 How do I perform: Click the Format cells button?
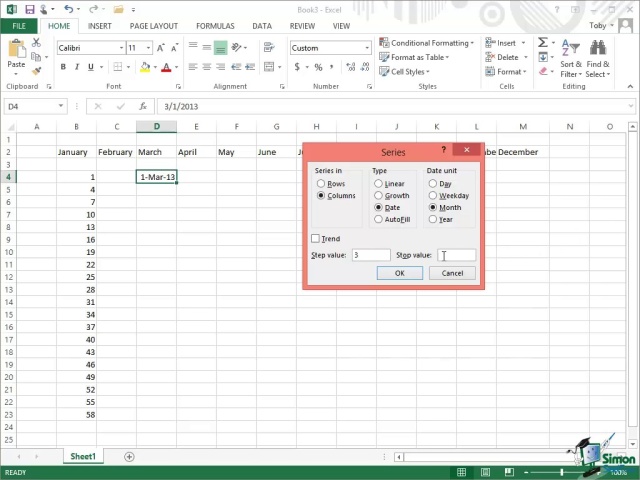pyautogui.click(x=506, y=71)
